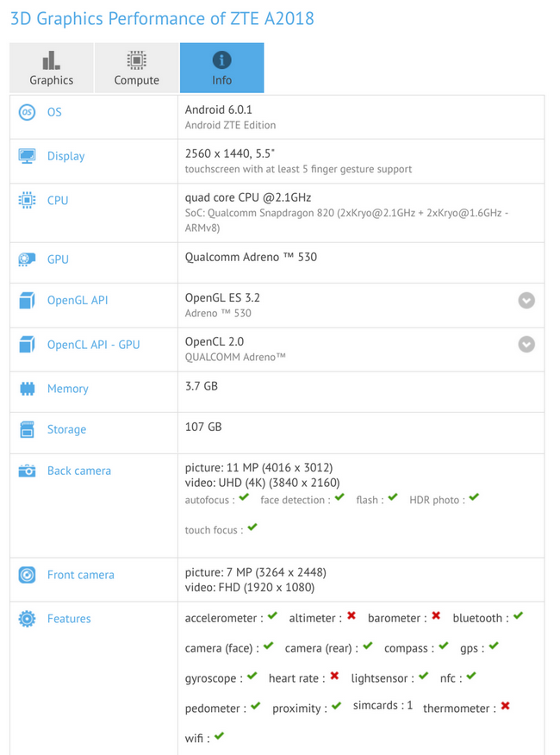
Task: Select the Front camera icon
Action: coord(25,575)
